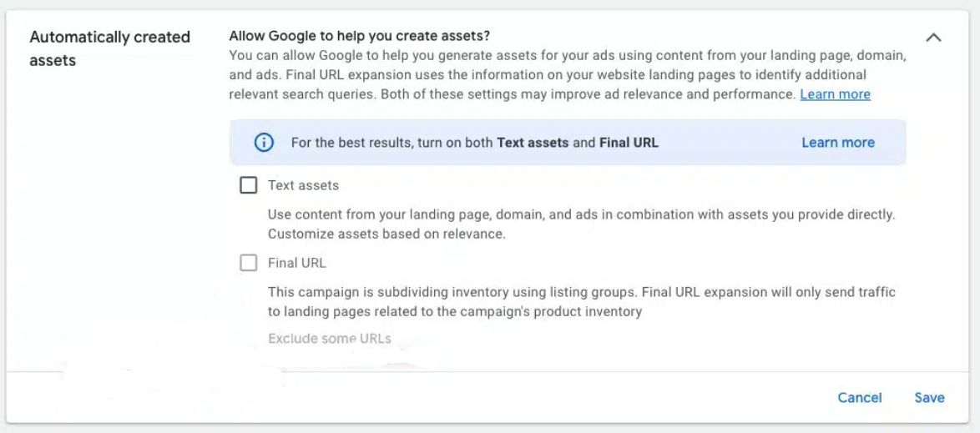The height and width of the screenshot is (433, 980).
Task: Enable the Text assets checkbox
Action: (249, 185)
